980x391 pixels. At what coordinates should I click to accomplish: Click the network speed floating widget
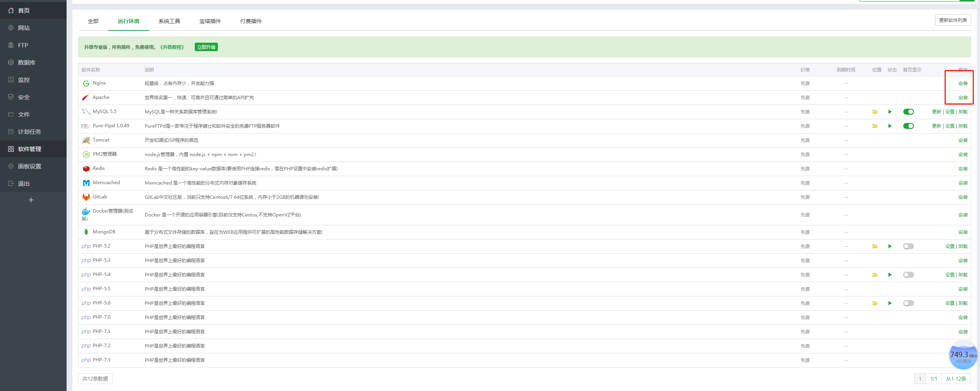tap(962, 356)
